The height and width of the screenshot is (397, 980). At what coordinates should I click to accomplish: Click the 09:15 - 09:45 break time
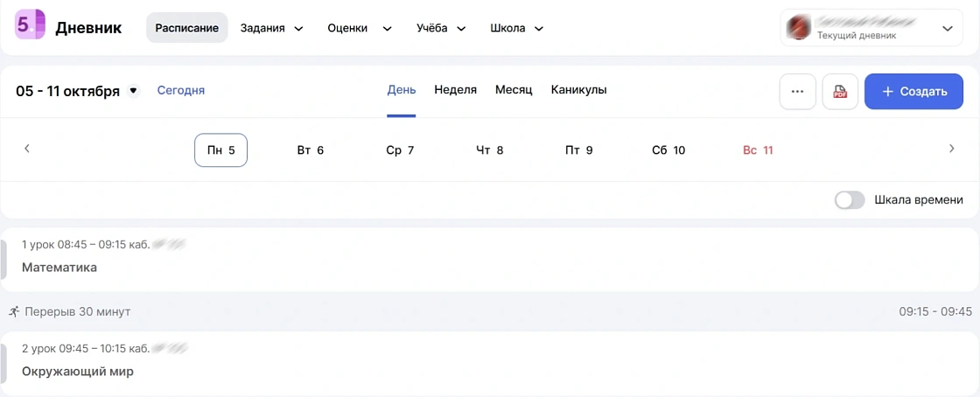pyautogui.click(x=935, y=311)
